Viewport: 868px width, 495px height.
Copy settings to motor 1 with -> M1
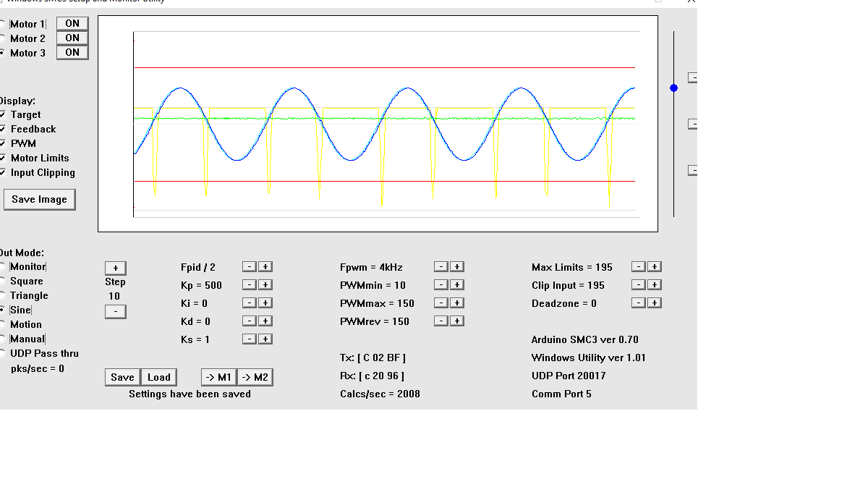pos(218,377)
